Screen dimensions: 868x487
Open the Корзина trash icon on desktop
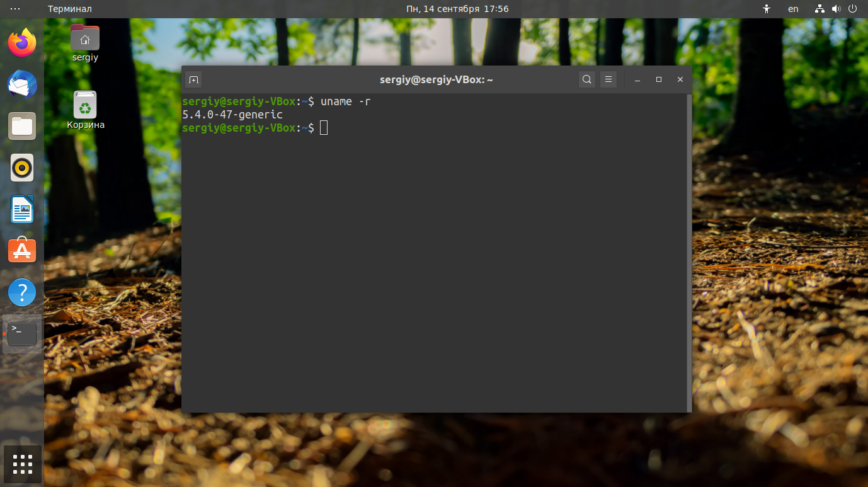(x=85, y=110)
